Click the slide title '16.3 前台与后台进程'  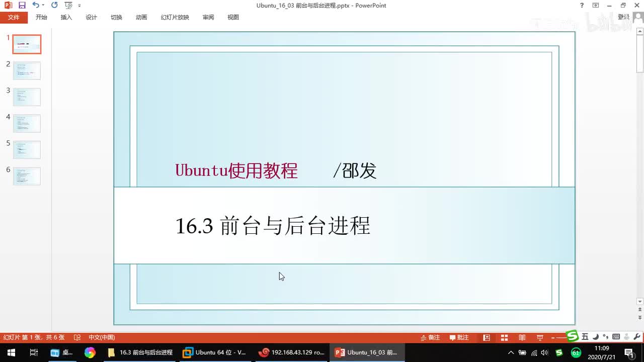point(273,226)
